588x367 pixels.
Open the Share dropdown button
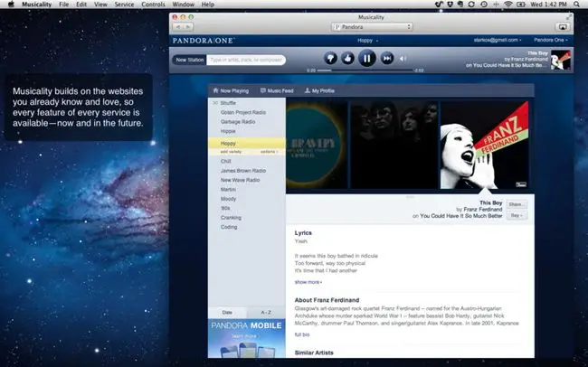[517, 204]
